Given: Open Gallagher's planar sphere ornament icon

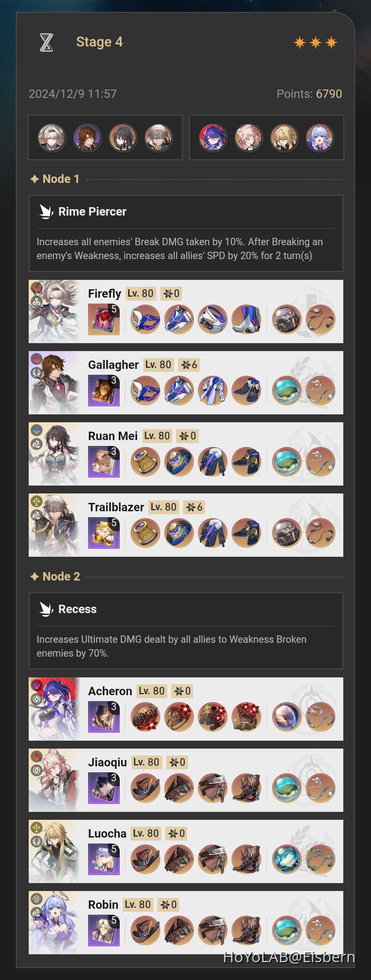Looking at the screenshot, I should [286, 391].
